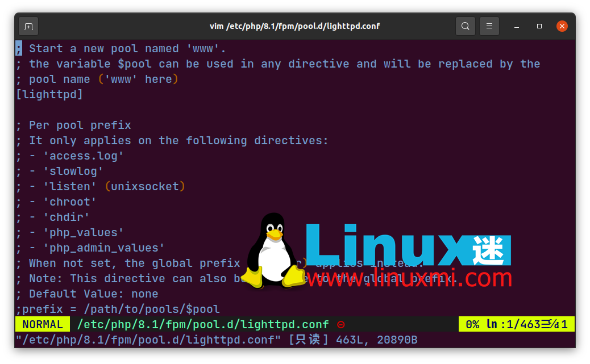Place cursor on line 'Start a new pool named'
Image resolution: width=590 pixels, height=364 pixels.
click(121, 48)
